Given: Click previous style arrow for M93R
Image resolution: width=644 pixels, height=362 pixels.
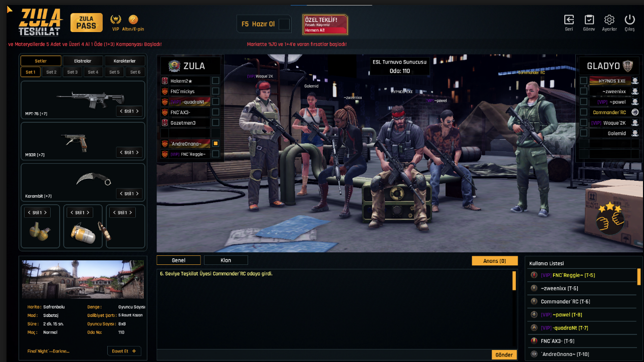Looking at the screenshot, I should coord(121,152).
